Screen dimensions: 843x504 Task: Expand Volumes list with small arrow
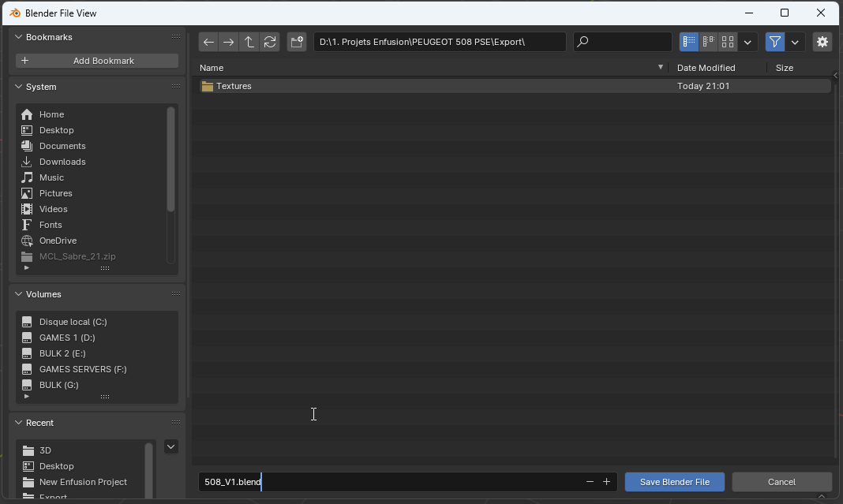point(27,397)
